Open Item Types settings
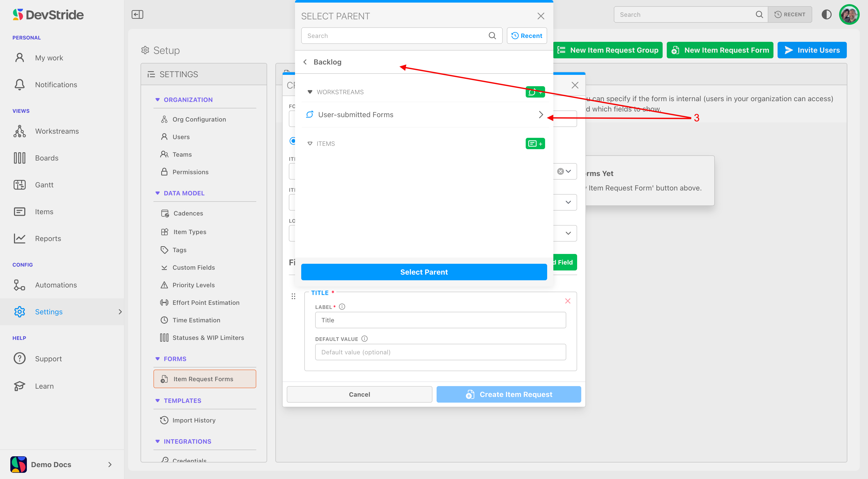Image resolution: width=868 pixels, height=479 pixels. pos(190,232)
